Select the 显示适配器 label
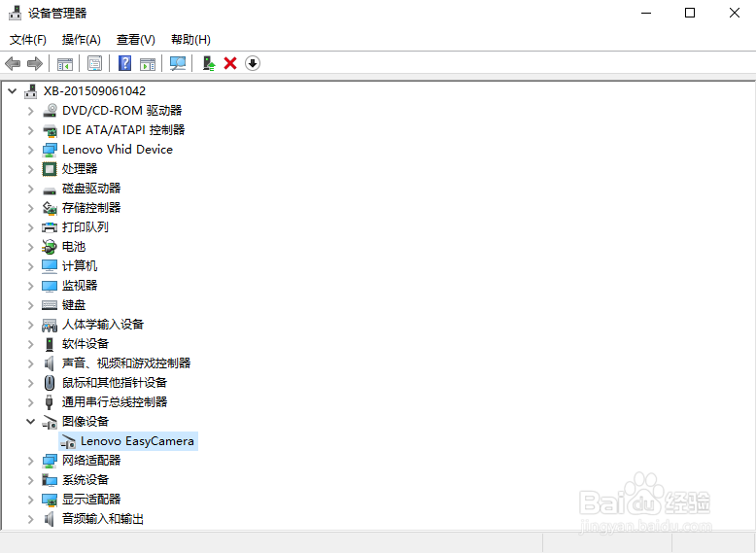Screen dimensions: 756x553 point(91,499)
